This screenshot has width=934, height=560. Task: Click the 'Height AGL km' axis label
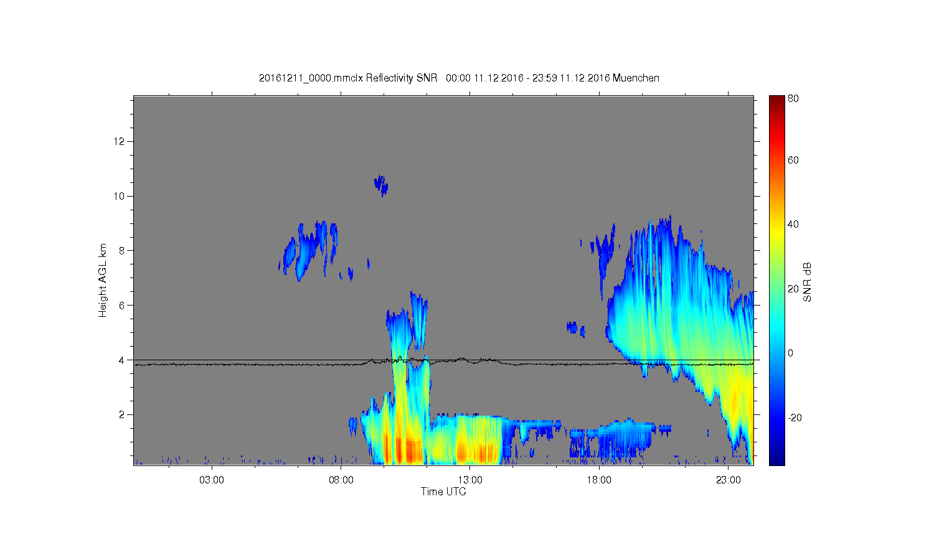(103, 280)
